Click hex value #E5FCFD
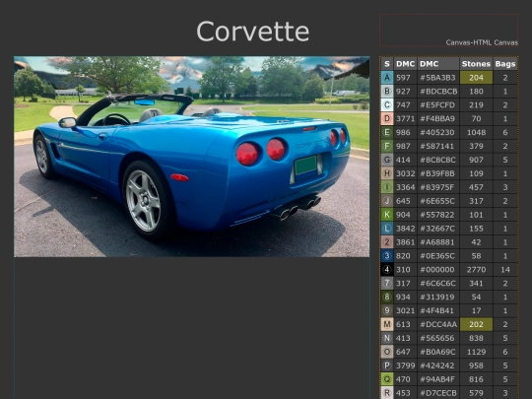This screenshot has height=399, width=532. pyautogui.click(x=437, y=104)
